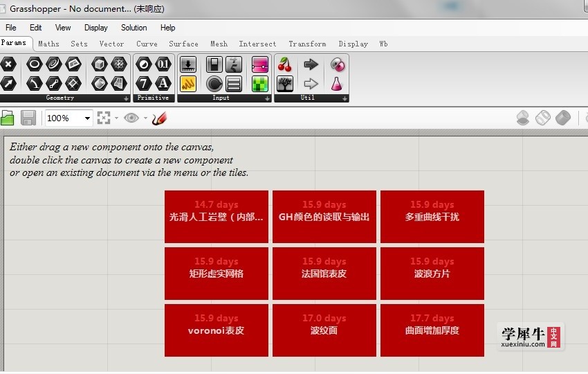Switch to the Intersect tab
This screenshot has height=374, width=588.
point(257,44)
